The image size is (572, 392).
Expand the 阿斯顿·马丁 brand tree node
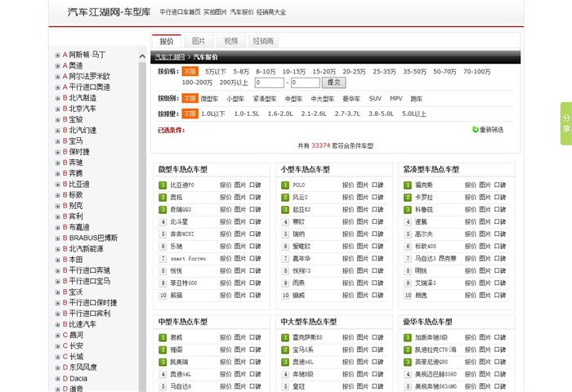(58, 55)
